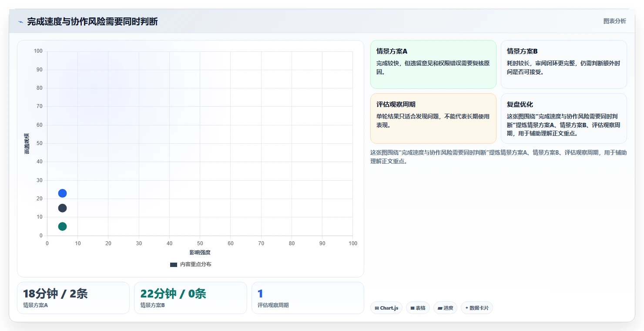
Task: Open the 评估观察周期 card
Action: tap(433, 118)
